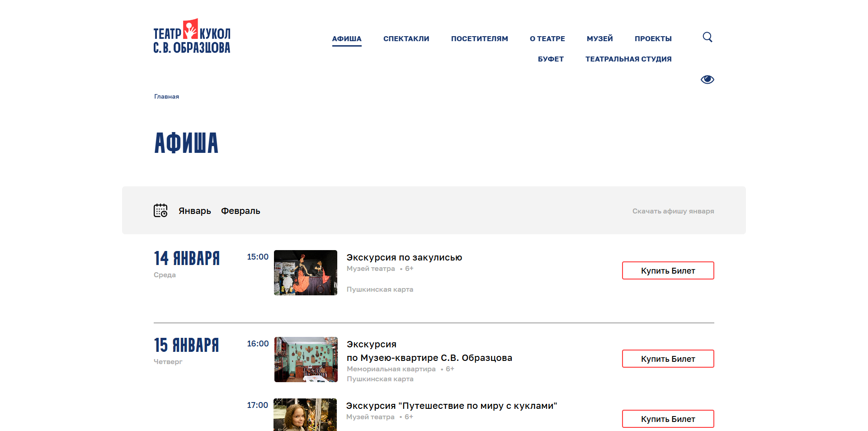
Task: Click the Пушкинская карта label
Action: point(380,289)
